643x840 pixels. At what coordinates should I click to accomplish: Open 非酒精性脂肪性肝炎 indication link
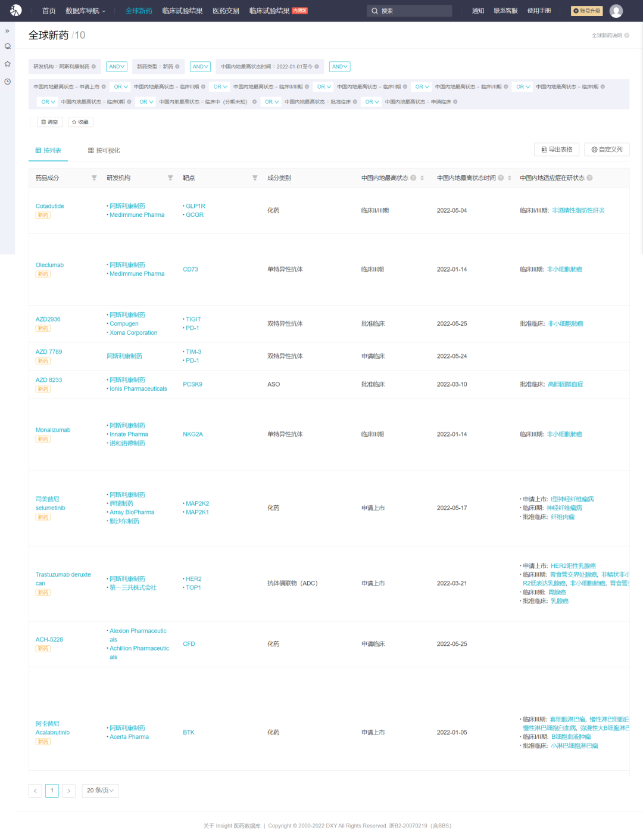(x=578, y=211)
